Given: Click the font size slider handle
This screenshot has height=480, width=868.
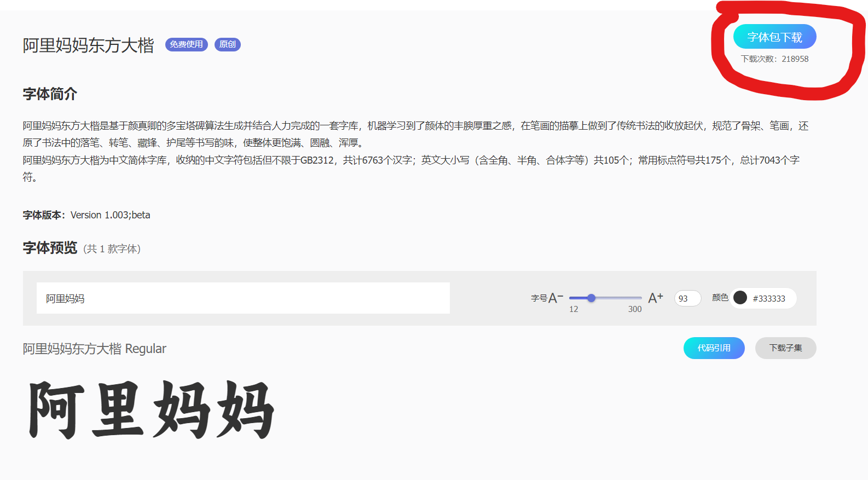Looking at the screenshot, I should point(591,298).
